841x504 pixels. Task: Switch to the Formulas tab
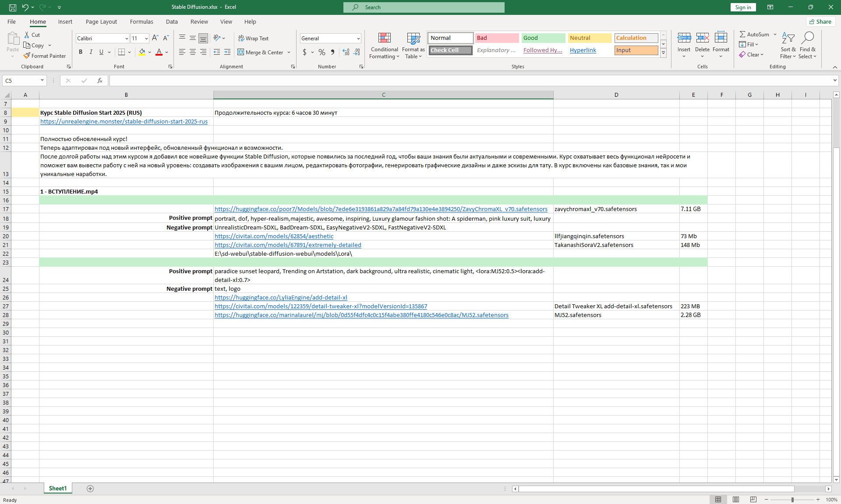click(x=141, y=21)
